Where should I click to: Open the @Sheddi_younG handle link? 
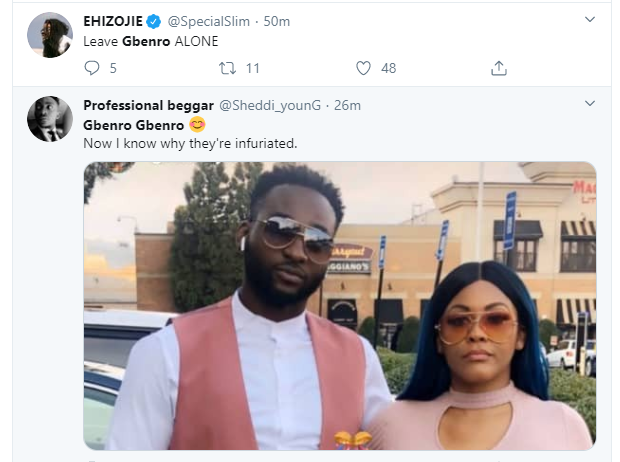tap(270, 106)
